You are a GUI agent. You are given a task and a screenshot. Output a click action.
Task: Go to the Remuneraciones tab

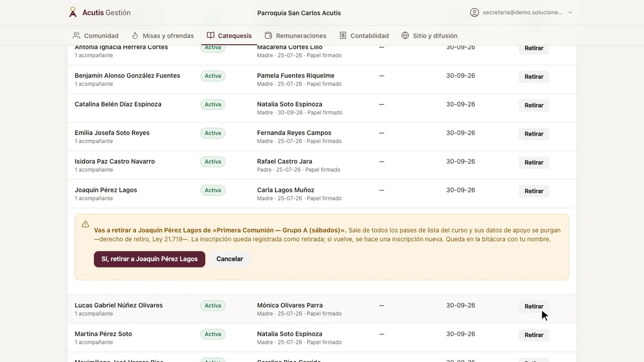(x=296, y=35)
